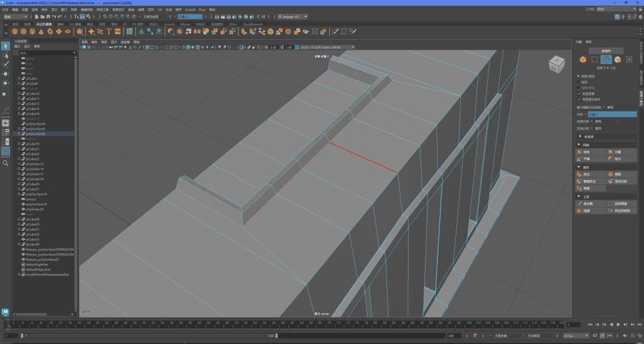
Task: Click the Multi-Cut tool button
Action: point(587,204)
